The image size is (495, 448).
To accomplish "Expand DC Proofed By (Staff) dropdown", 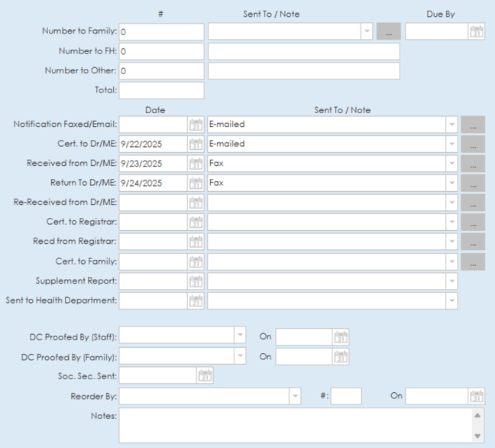I will point(240,336).
